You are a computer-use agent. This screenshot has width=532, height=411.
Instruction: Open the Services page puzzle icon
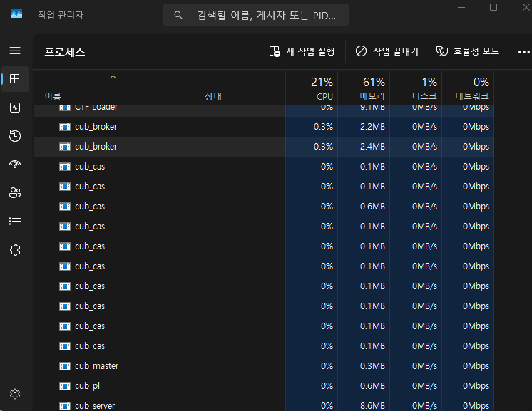click(x=15, y=250)
